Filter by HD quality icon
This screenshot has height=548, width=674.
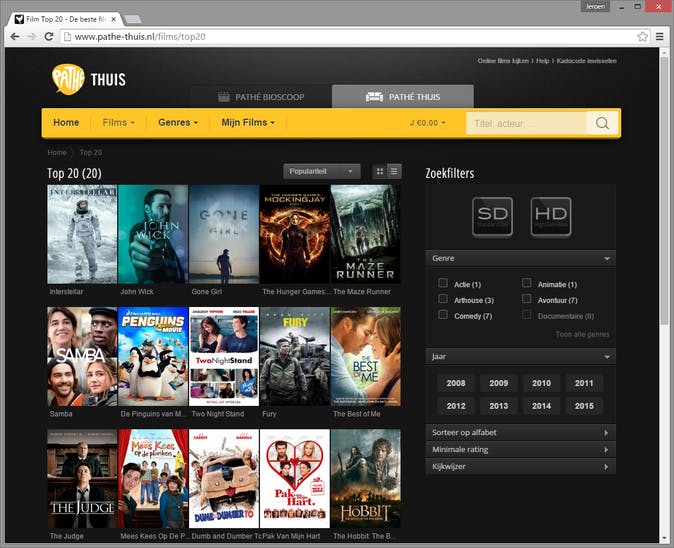(x=550, y=215)
